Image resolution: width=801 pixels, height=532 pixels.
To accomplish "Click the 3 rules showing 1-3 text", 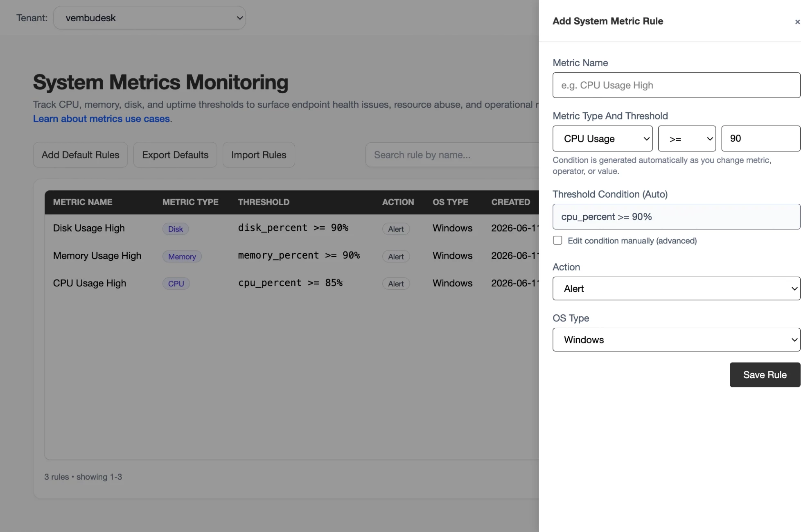I will [x=83, y=477].
